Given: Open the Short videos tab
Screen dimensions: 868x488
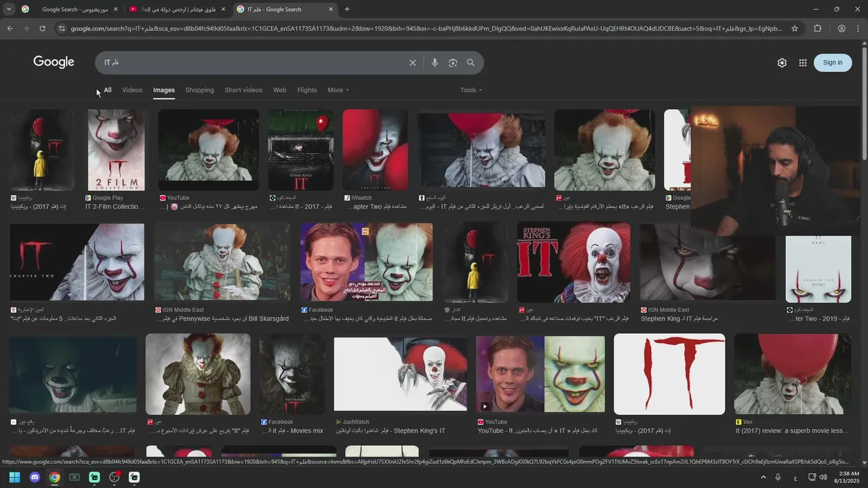Looking at the screenshot, I should point(243,90).
